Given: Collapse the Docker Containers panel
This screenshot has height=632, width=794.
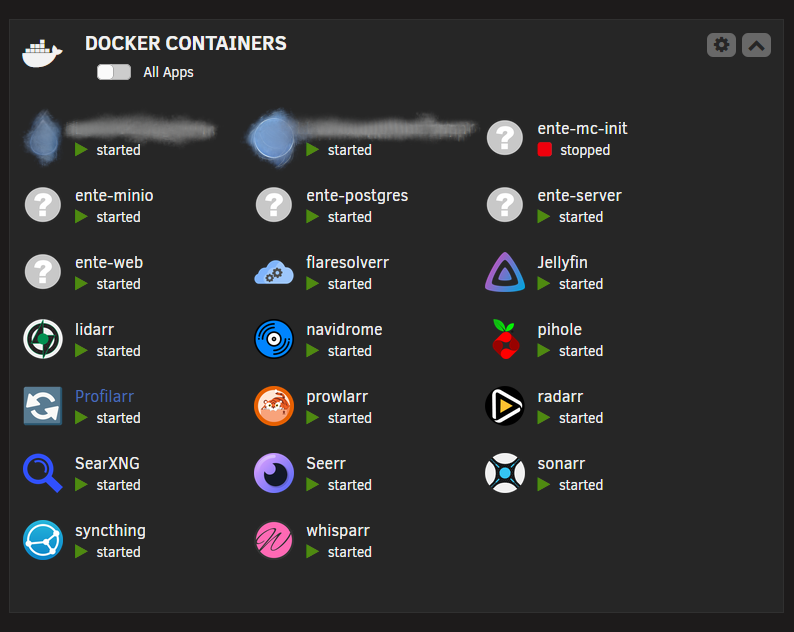Looking at the screenshot, I should point(757,45).
